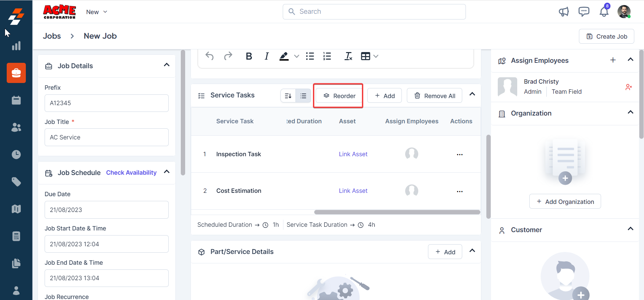This screenshot has width=644, height=300.
Task: Collapse the Job Details panel
Action: [x=167, y=65]
